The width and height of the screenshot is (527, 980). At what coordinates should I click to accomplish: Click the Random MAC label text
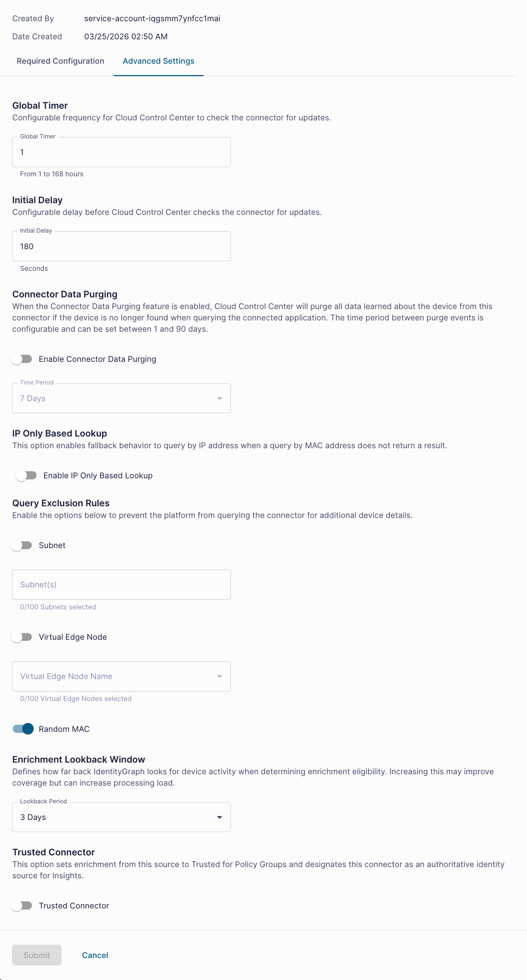click(64, 729)
